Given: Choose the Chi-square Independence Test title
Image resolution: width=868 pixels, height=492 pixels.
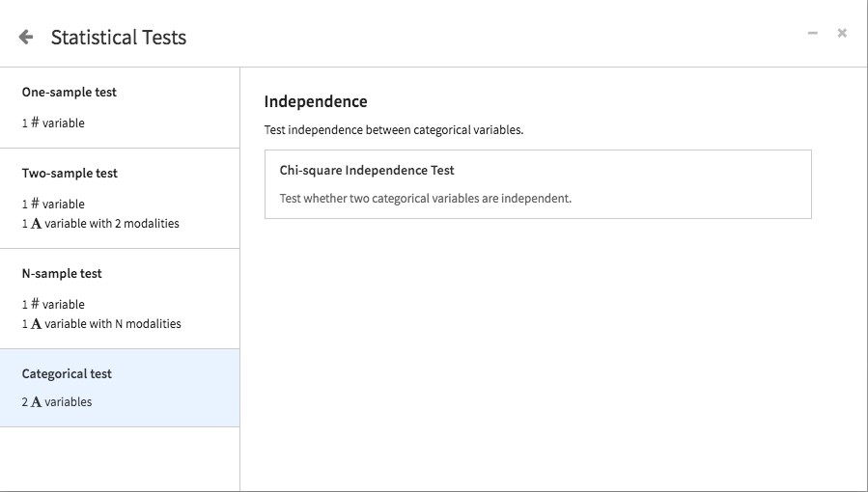Looking at the screenshot, I should 367,170.
